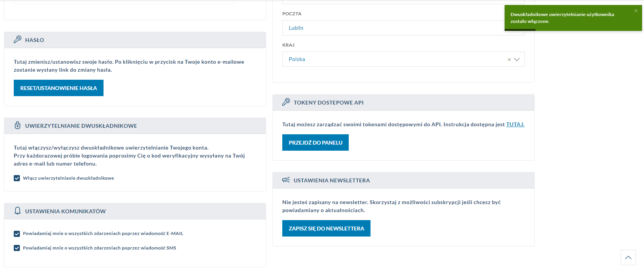Click the key icon beside TOKENY DOSTĘPOWE API
The height and width of the screenshot is (272, 644).
tap(286, 102)
